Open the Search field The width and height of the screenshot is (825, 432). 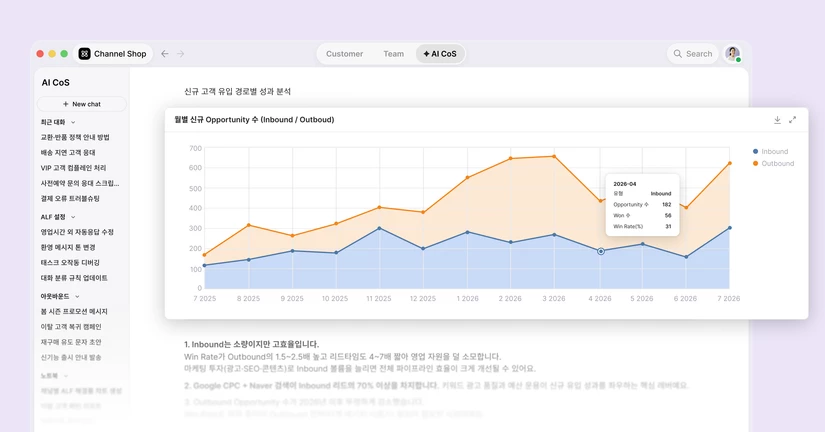[692, 54]
